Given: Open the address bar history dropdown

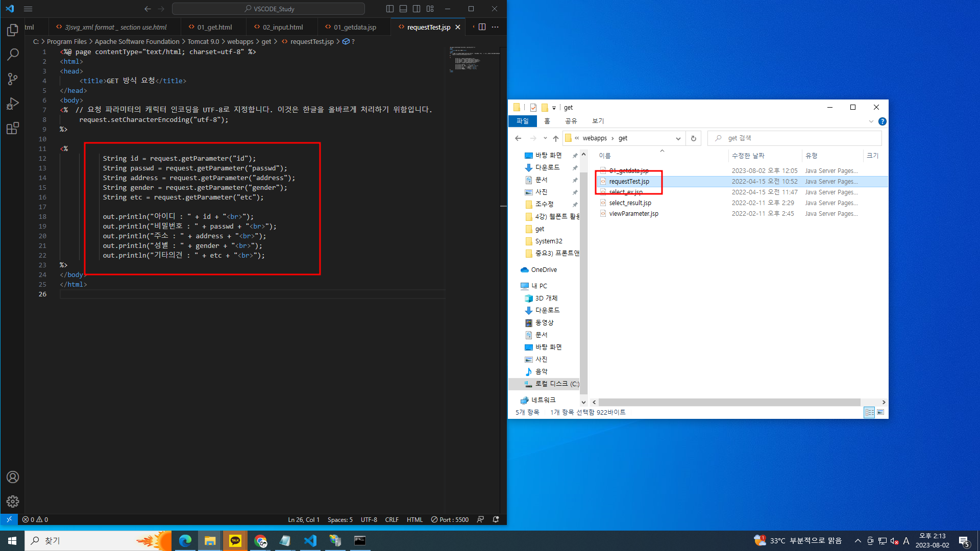Looking at the screenshot, I should click(678, 138).
